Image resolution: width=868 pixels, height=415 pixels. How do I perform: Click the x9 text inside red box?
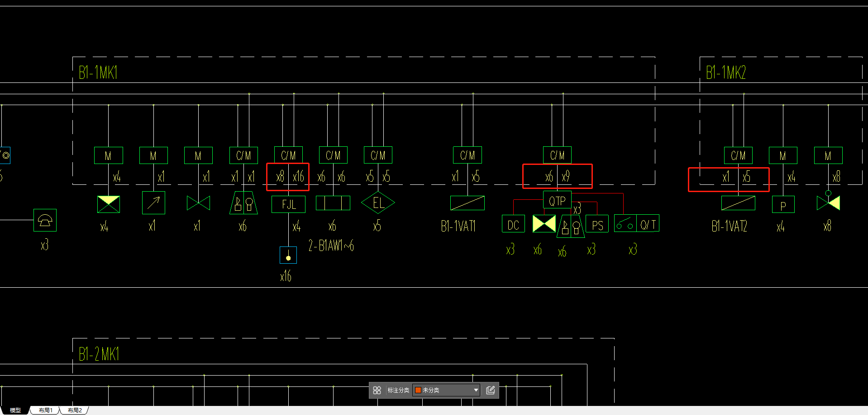pyautogui.click(x=566, y=177)
